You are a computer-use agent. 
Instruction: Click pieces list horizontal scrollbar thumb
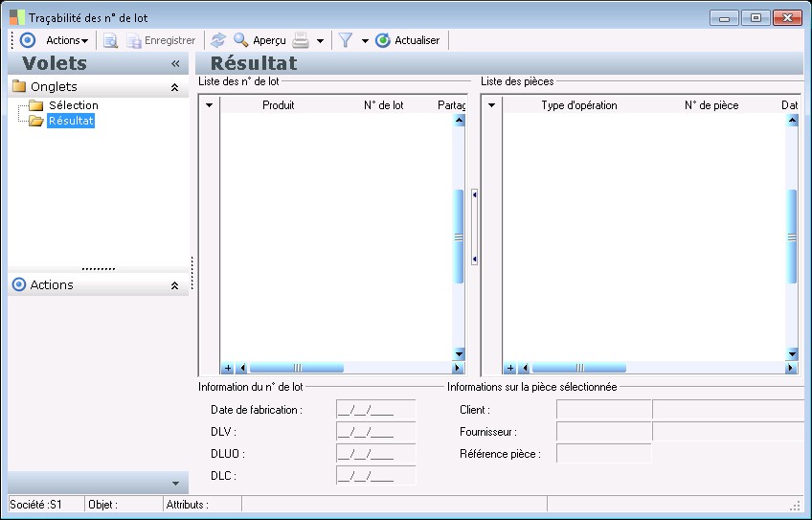(x=579, y=368)
